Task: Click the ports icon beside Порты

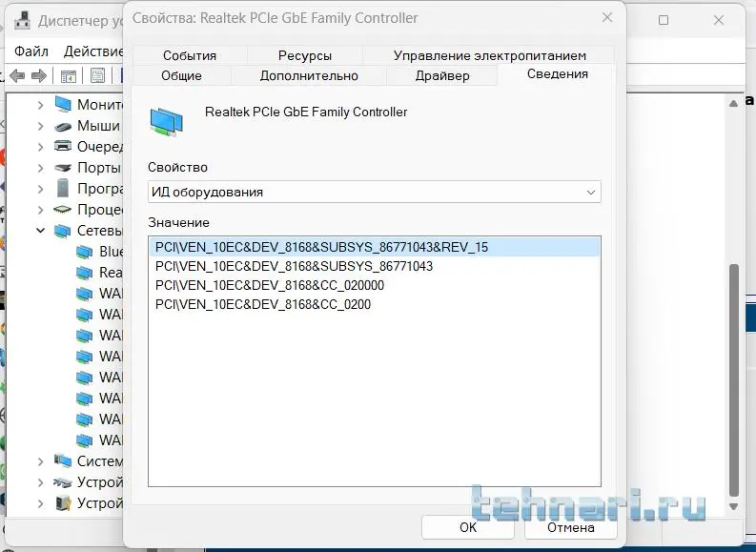Action: pyautogui.click(x=63, y=168)
